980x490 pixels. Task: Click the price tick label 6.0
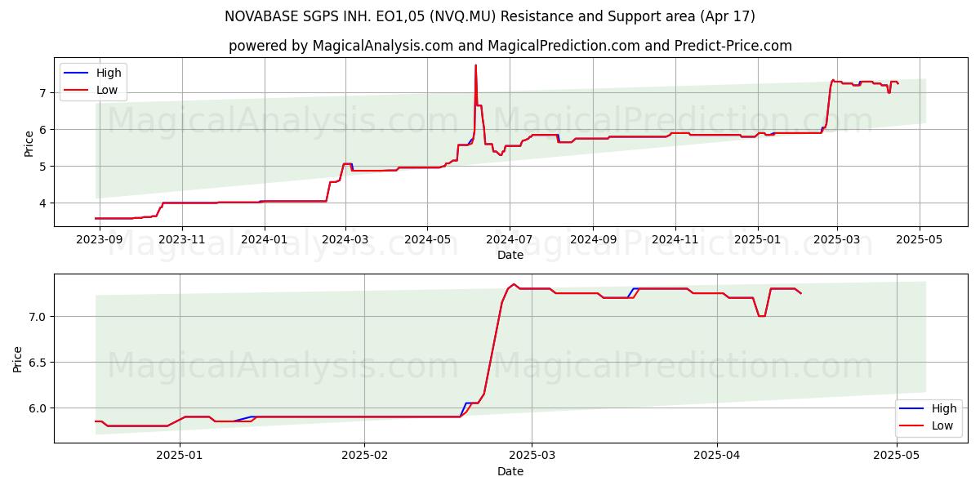click(x=38, y=408)
